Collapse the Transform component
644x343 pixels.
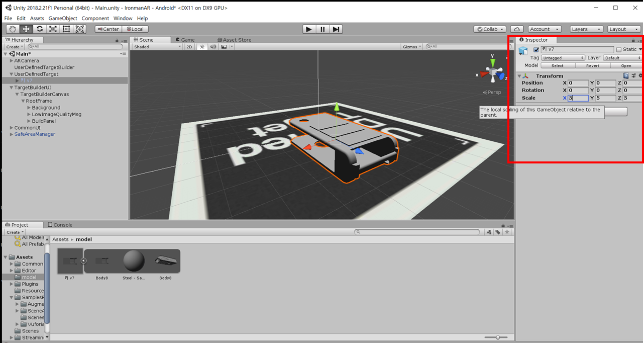(x=519, y=76)
